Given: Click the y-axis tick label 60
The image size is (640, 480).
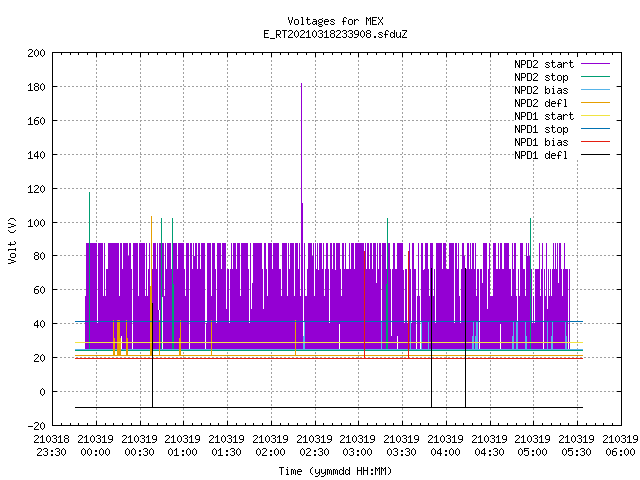Looking at the screenshot, I should tap(39, 290).
